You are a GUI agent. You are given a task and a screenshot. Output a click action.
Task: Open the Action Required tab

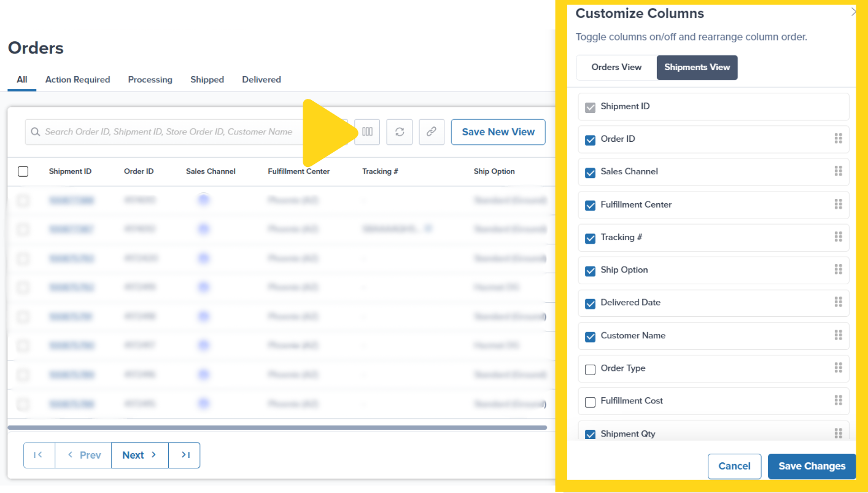77,79
